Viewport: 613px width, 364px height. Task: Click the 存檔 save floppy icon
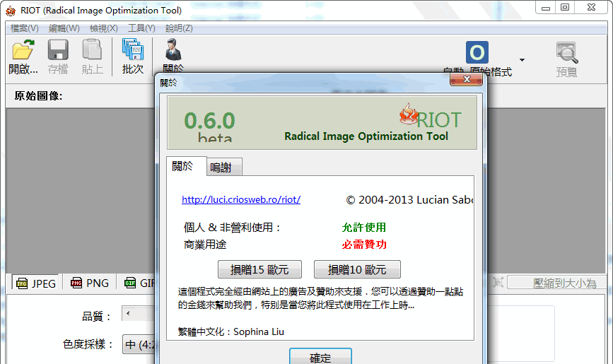coord(58,50)
